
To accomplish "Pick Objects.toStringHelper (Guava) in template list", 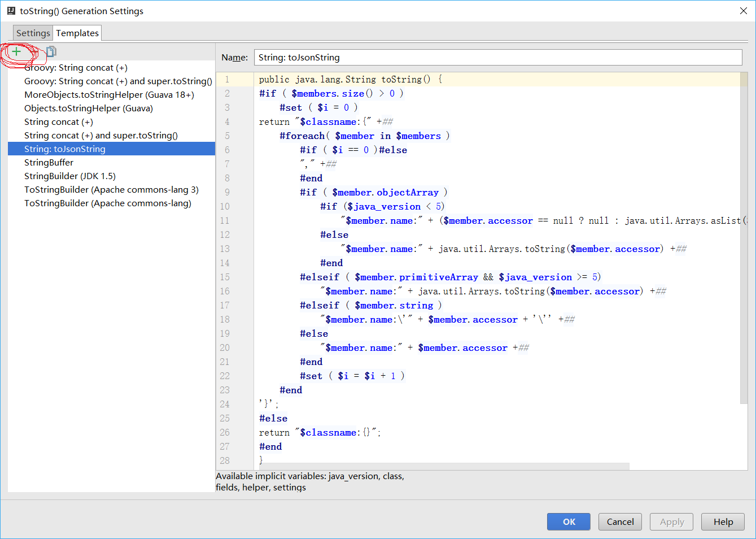I will click(x=89, y=108).
